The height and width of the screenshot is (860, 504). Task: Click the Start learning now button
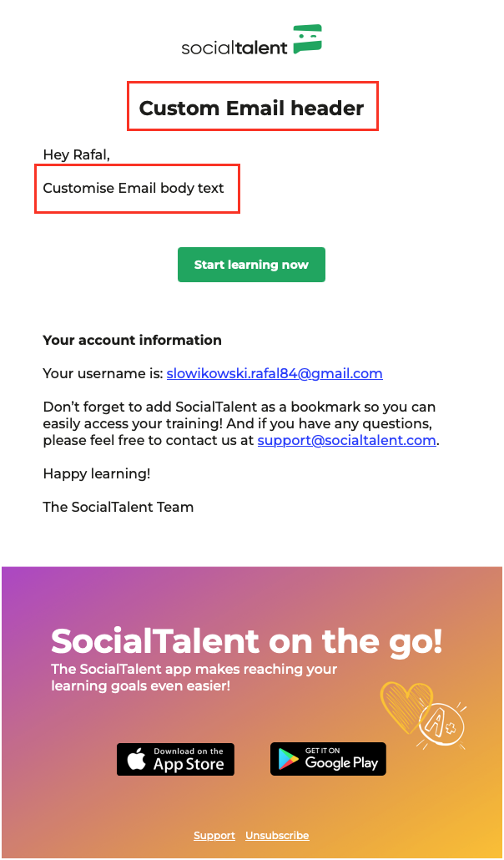251,265
